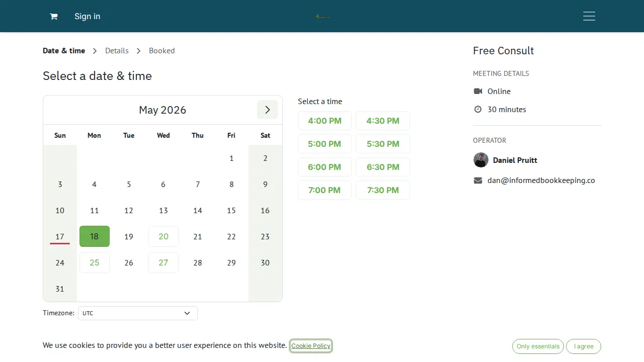Screen dimensions: 644x362
Task: Click the Online meeting type text
Action: (499, 91)
